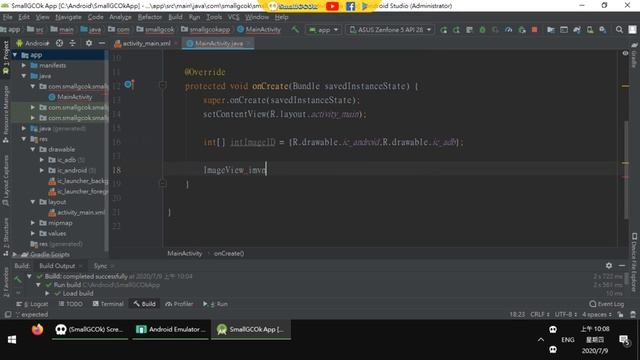Toggle the Gradle side tab
Viewport: 640px width, 360px height.
pyautogui.click(x=634, y=56)
